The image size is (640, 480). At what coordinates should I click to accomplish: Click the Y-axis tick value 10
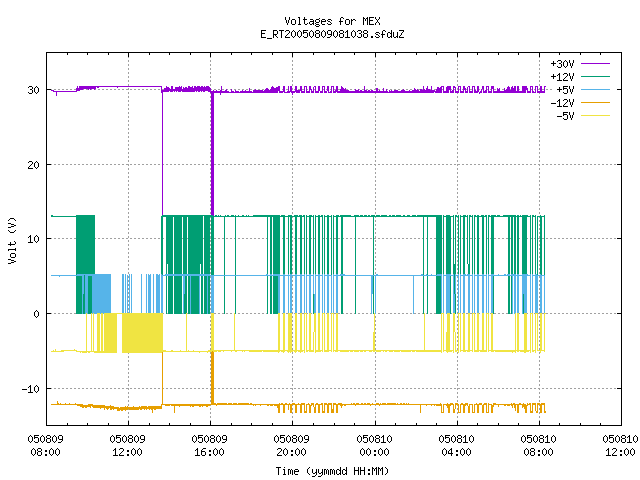pyautogui.click(x=33, y=239)
